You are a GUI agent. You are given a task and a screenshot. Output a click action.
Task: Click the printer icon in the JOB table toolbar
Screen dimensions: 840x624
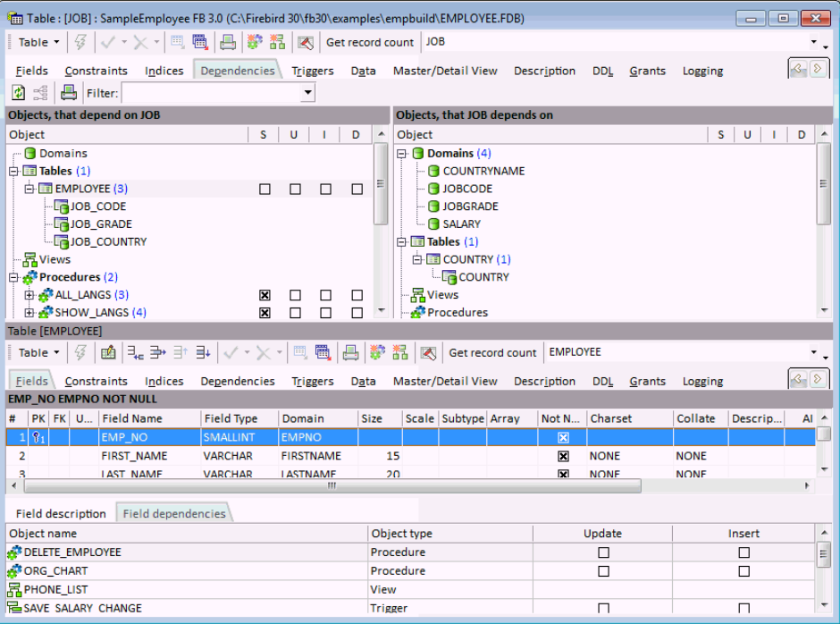click(x=228, y=42)
